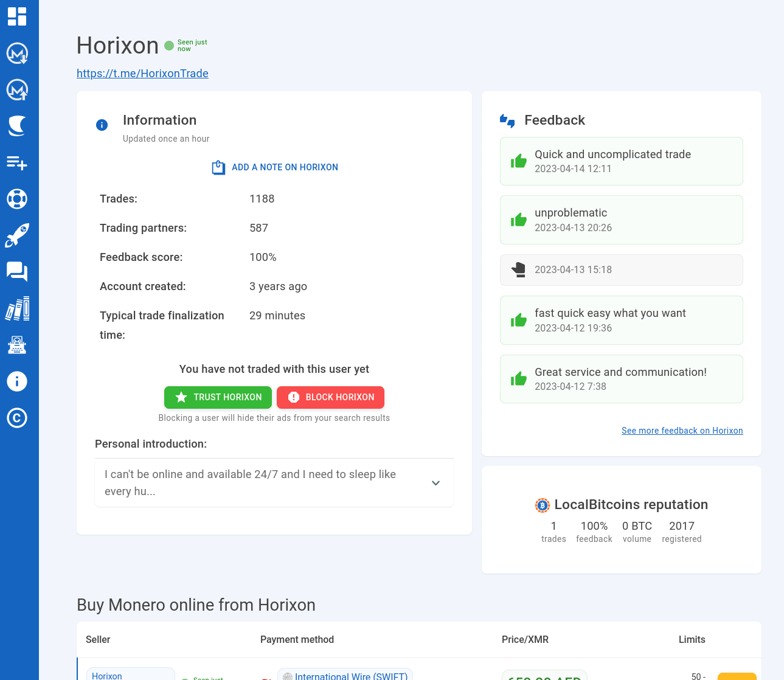784x680 pixels.
Task: Expand the Personal introduction text chevron
Action: click(435, 483)
